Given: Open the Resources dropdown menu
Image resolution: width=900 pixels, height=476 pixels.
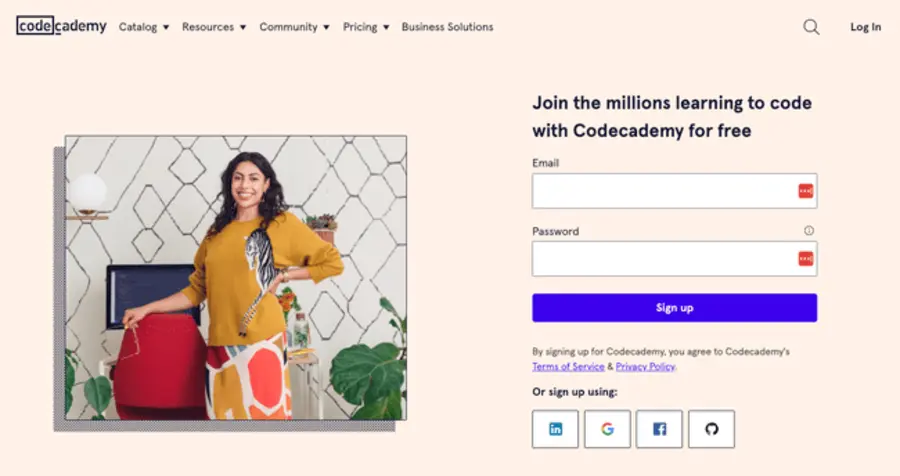Looking at the screenshot, I should 213,27.
